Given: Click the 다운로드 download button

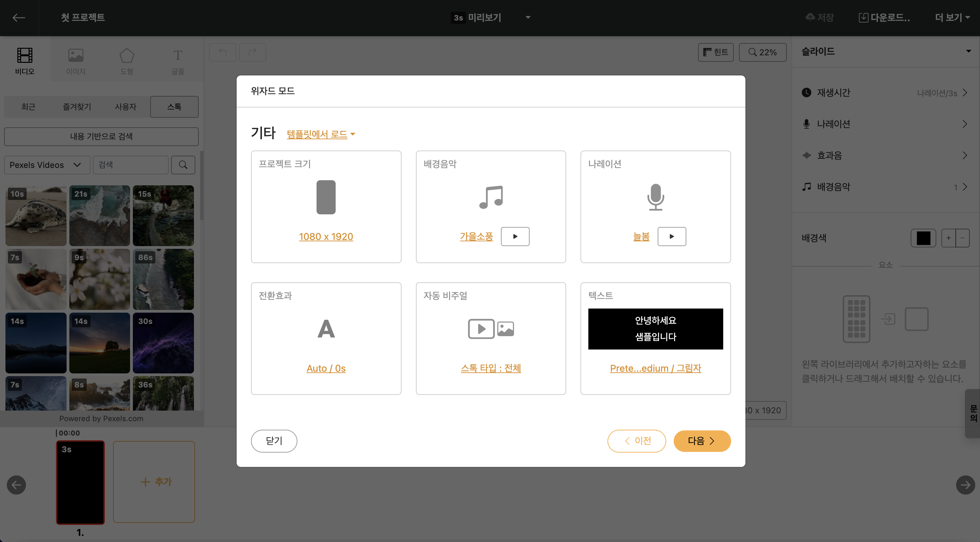Looking at the screenshot, I should tap(884, 17).
